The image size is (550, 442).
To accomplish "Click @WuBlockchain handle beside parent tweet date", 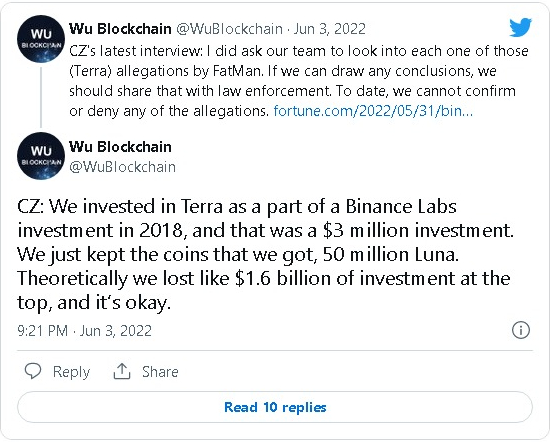I will (229, 29).
